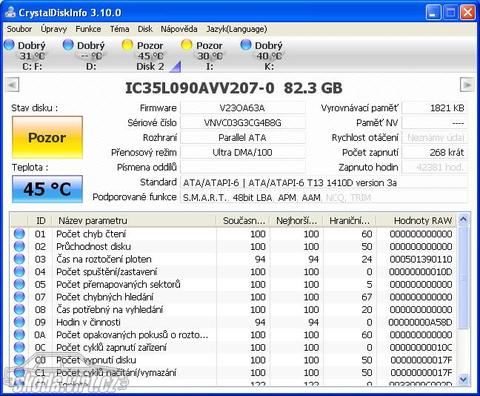This screenshot has height=396, width=480.
Task: Click status orb of row 02
Action: point(19,246)
